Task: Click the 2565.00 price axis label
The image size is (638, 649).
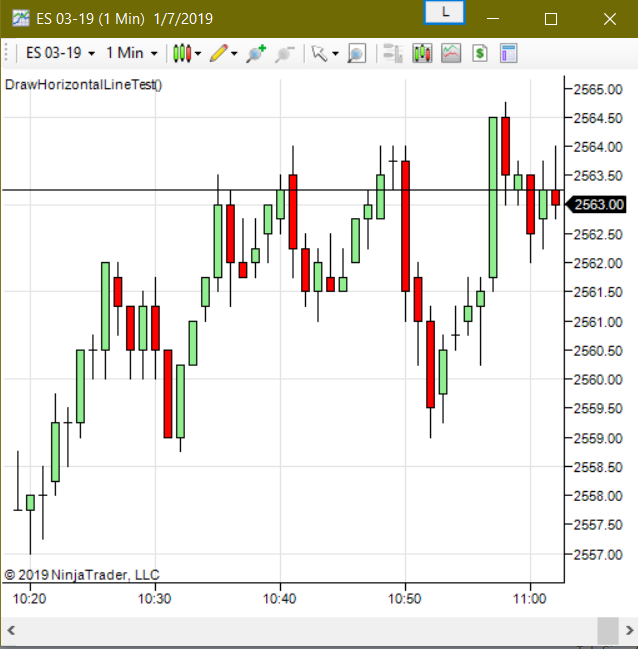Action: (598, 89)
